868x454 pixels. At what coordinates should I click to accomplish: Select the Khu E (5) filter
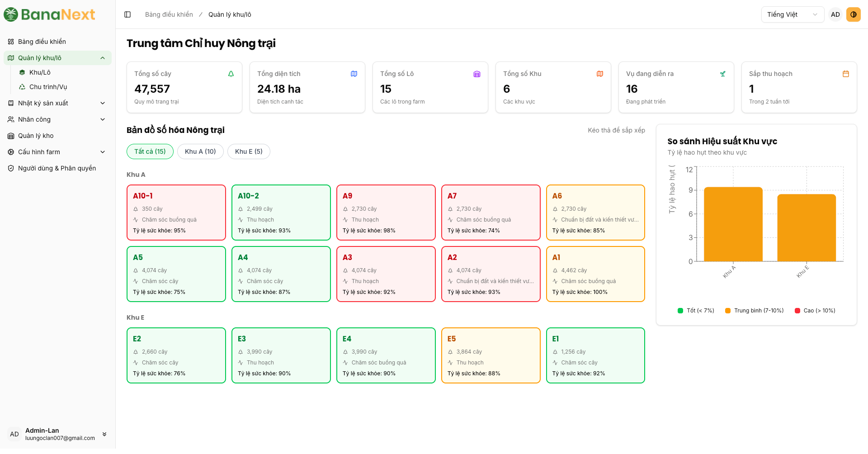(x=249, y=151)
